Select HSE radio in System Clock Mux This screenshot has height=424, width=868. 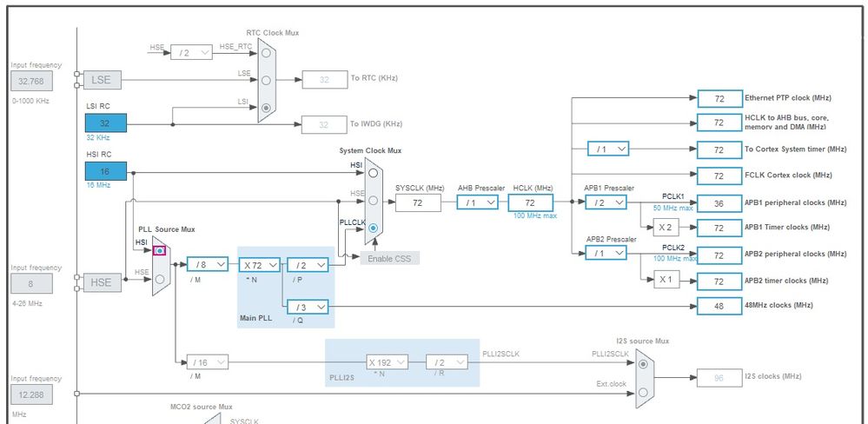pos(373,201)
